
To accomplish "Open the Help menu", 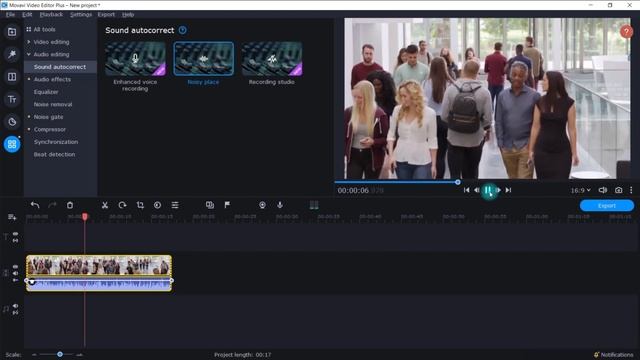I will point(128,14).
